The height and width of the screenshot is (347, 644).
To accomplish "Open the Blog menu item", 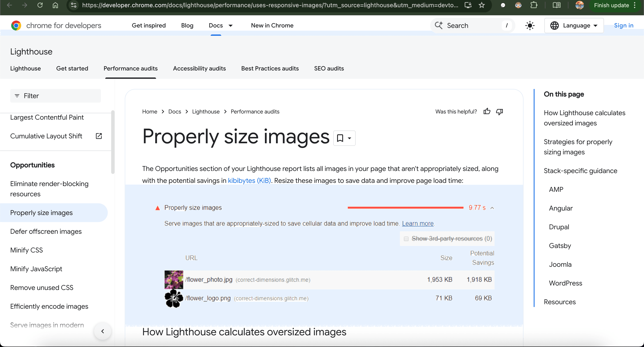I will tap(187, 26).
